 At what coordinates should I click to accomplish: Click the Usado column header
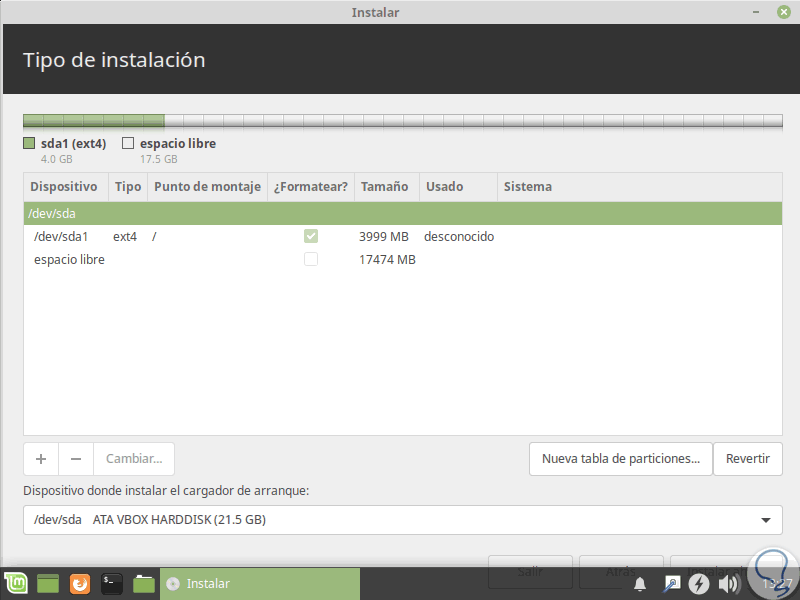pos(458,187)
